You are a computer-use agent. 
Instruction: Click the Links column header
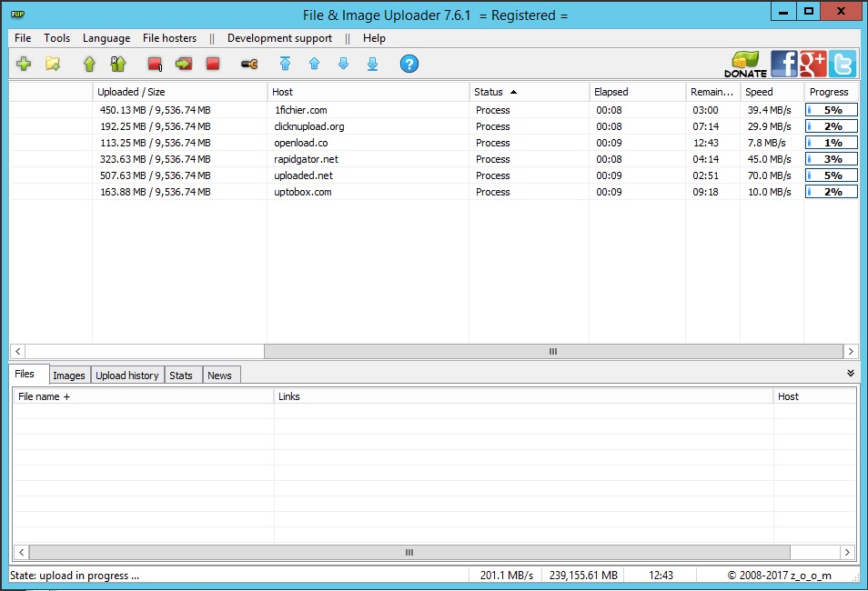[x=524, y=396]
